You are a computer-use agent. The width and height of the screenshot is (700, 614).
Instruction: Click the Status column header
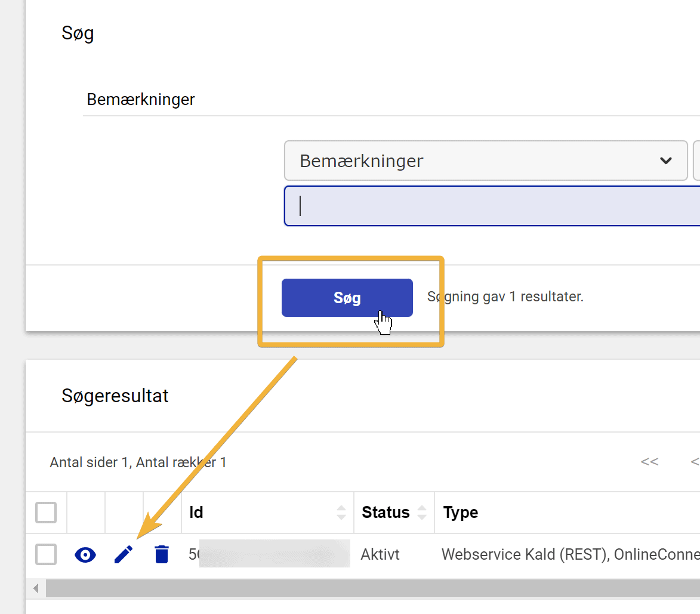pos(394,512)
